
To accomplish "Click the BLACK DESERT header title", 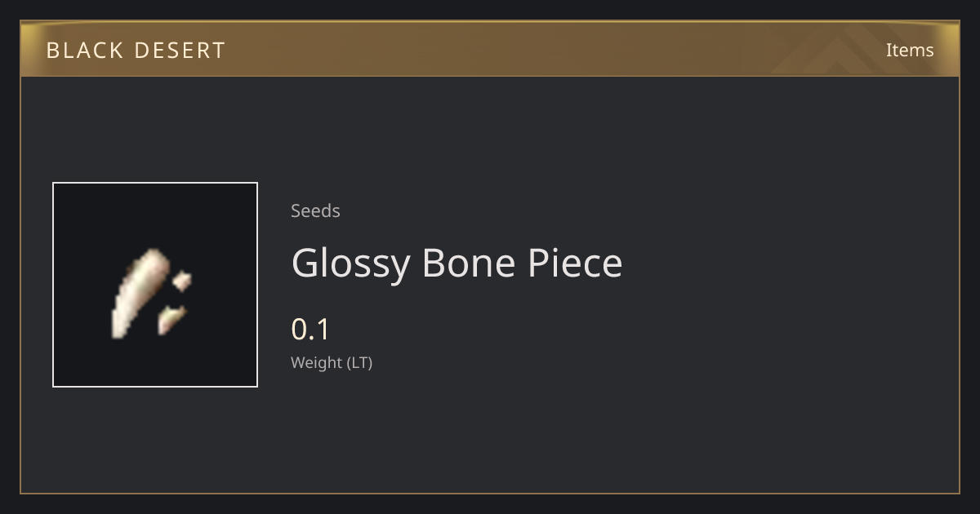I will point(136,51).
